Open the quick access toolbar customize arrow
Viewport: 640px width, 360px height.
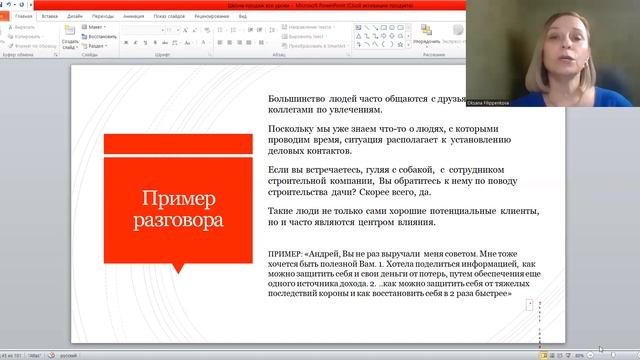click(31, 5)
